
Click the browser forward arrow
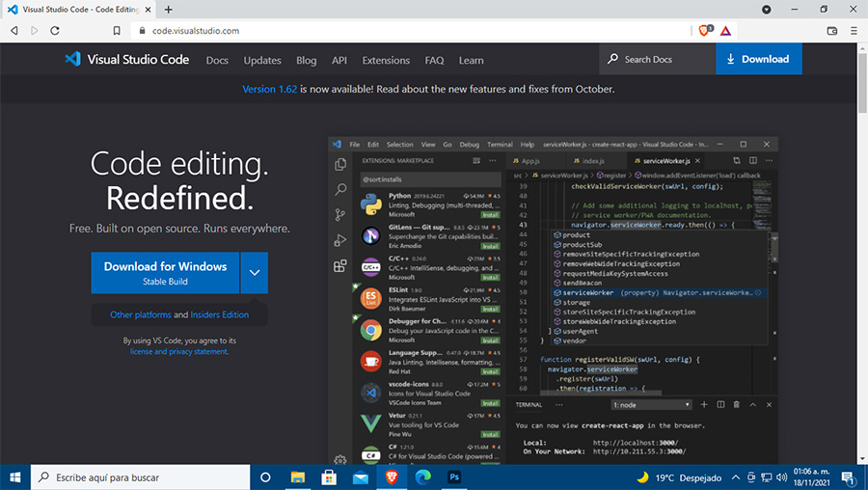pos(35,31)
